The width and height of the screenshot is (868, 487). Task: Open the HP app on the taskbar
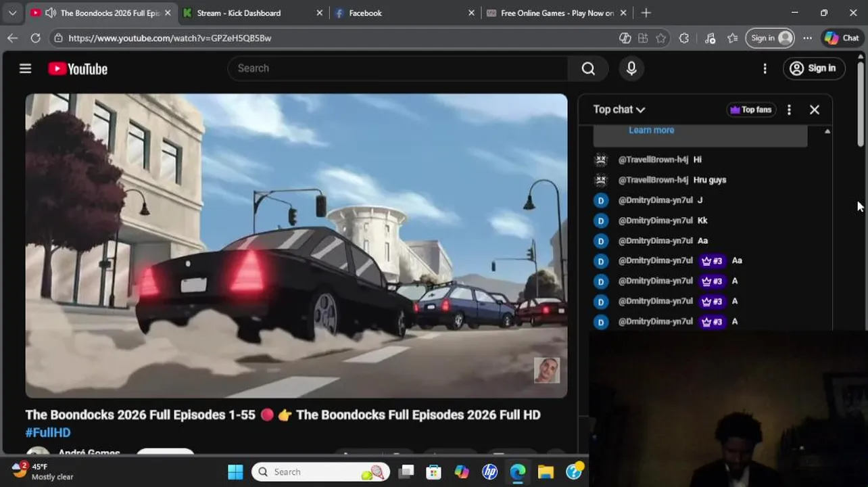point(489,472)
